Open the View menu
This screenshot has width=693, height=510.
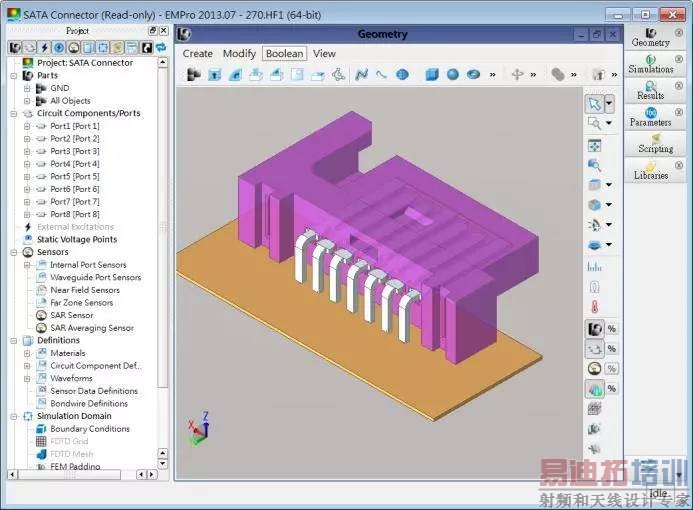coord(324,53)
